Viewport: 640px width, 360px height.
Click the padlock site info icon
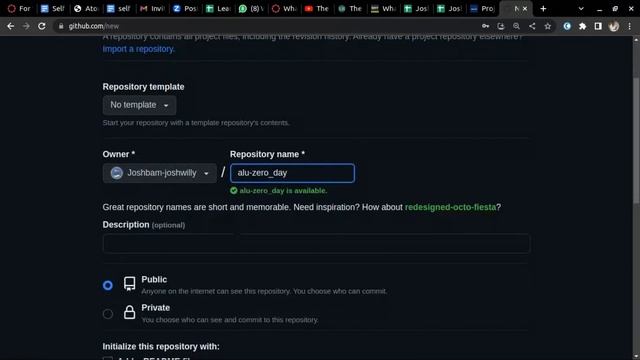tap(61, 26)
